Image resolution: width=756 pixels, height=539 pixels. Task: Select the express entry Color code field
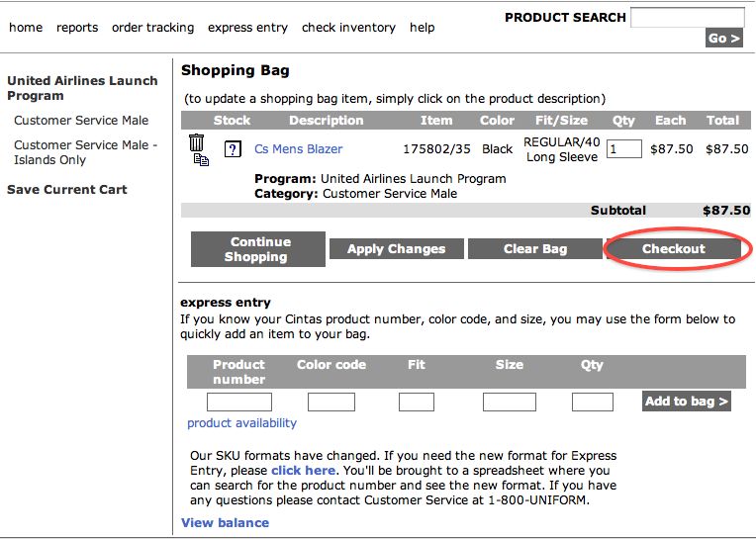(331, 402)
